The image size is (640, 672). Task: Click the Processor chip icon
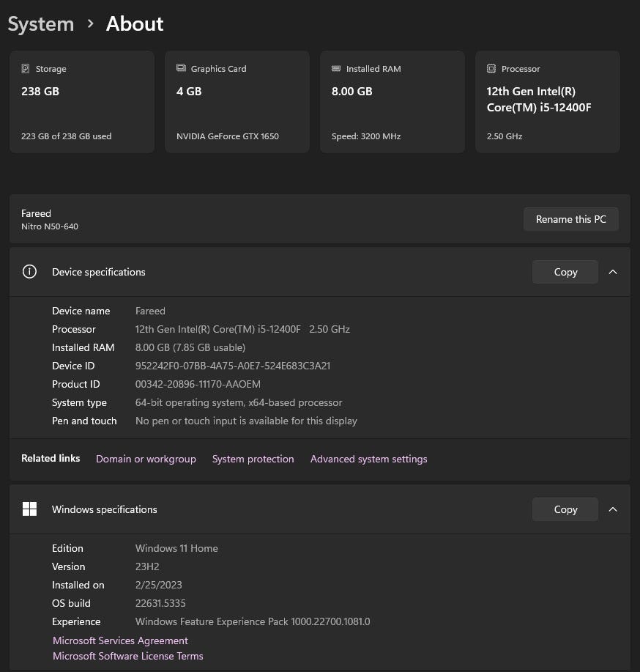(491, 69)
